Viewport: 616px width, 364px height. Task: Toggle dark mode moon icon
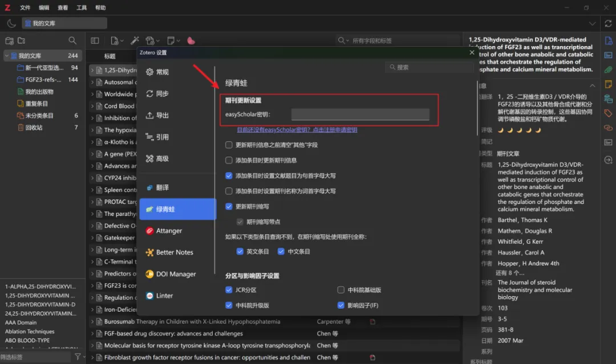11,23
